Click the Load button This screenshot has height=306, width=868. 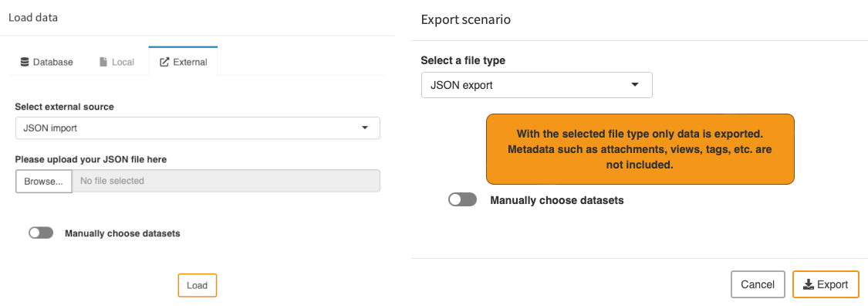(197, 285)
